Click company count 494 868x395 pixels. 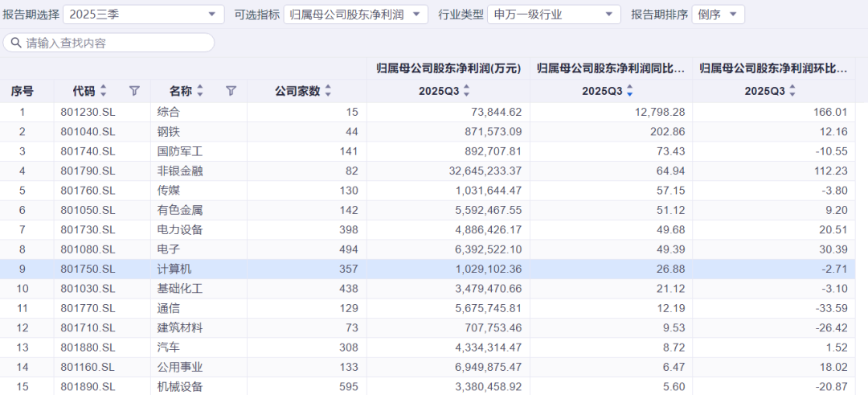[x=350, y=250]
